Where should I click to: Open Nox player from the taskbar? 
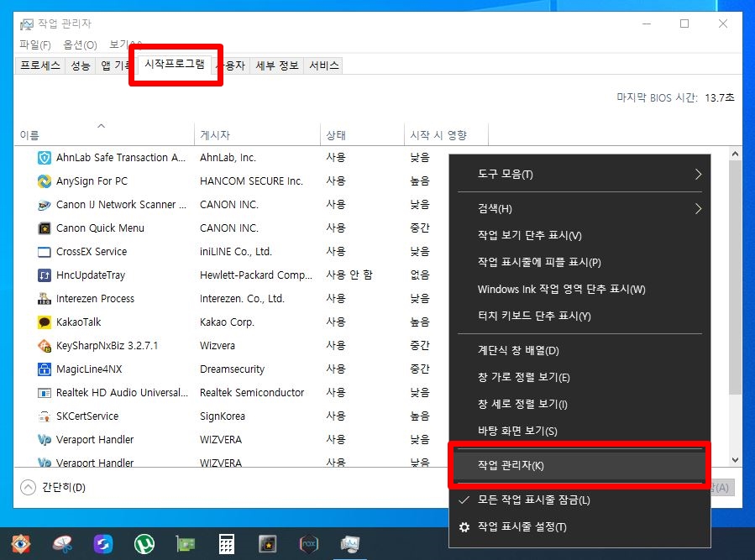point(309,544)
